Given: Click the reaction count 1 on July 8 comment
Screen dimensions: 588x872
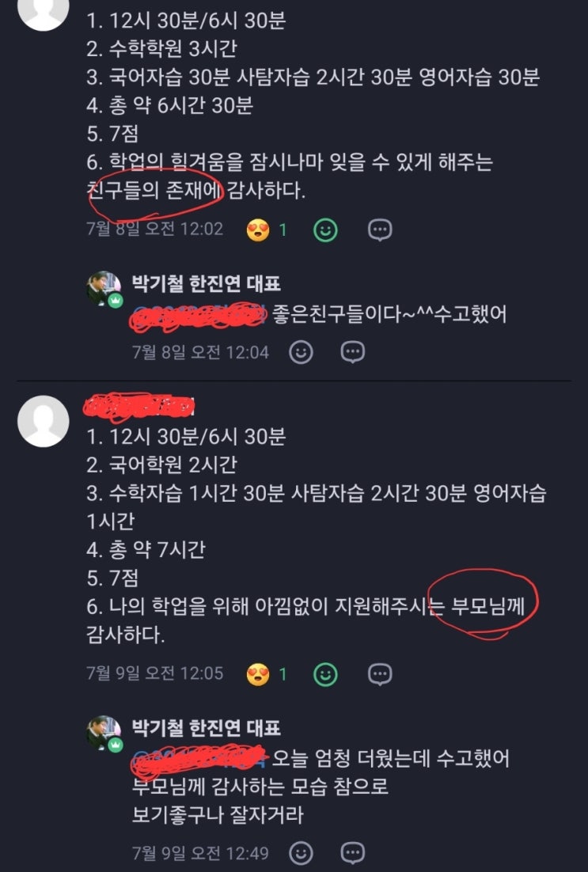Looking at the screenshot, I should [283, 229].
